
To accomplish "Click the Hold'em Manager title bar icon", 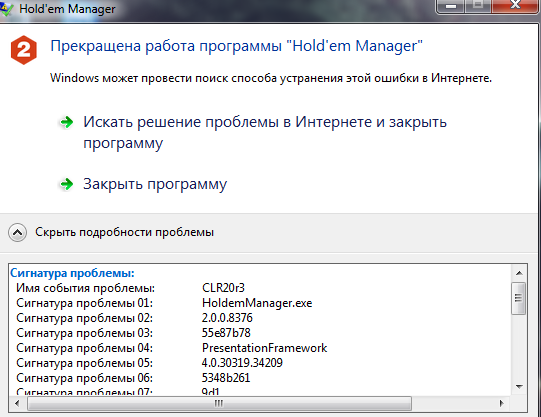I will coord(7,9).
